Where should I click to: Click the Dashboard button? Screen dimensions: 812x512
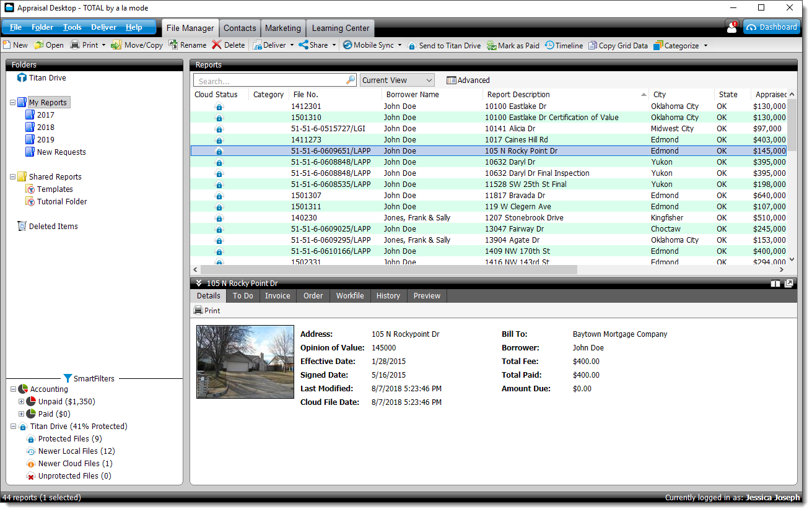point(771,27)
